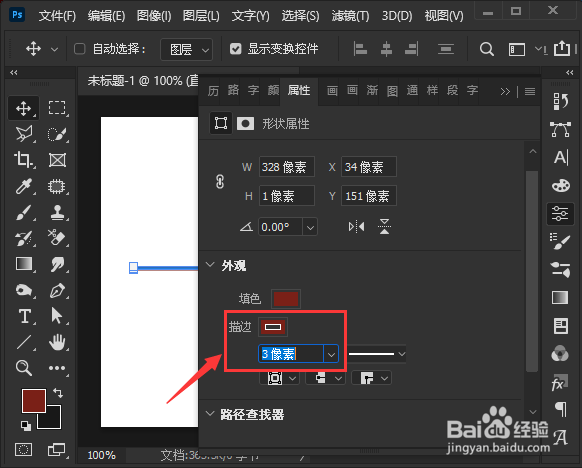The height and width of the screenshot is (468, 582).
Task: Switch to live shape properties icon
Action: click(221, 123)
